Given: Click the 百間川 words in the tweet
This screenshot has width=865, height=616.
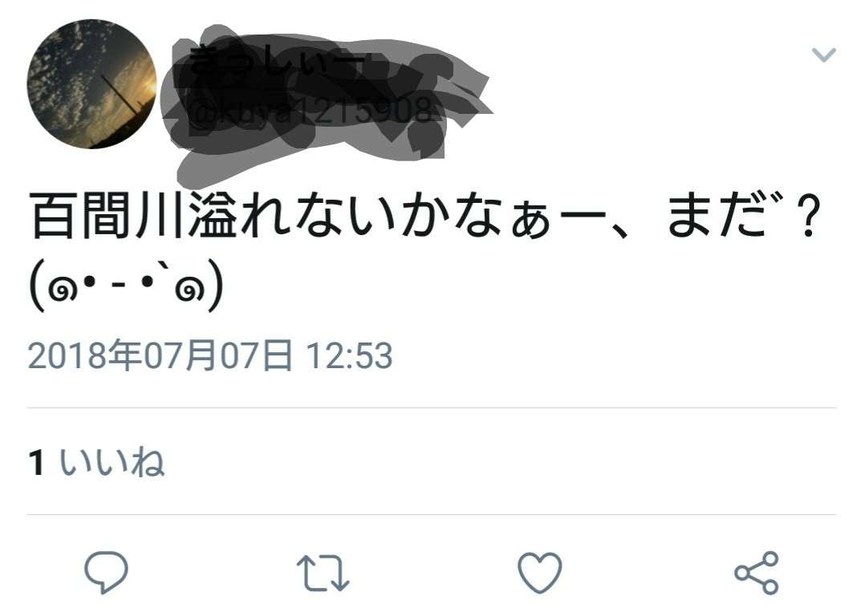Looking at the screenshot, I should 106,215.
